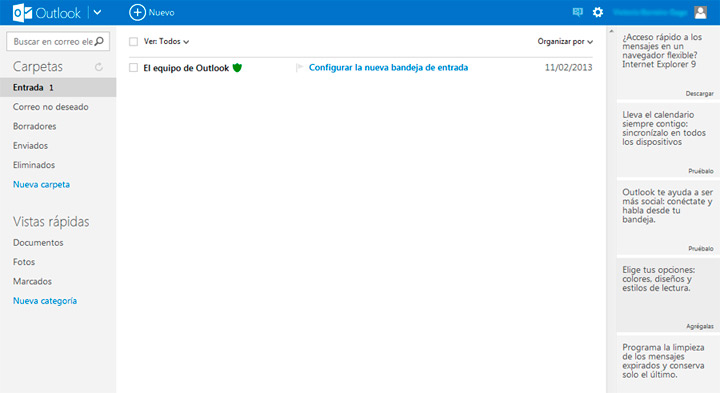Flag the Outlook team message
720x393 pixels.
[299, 67]
